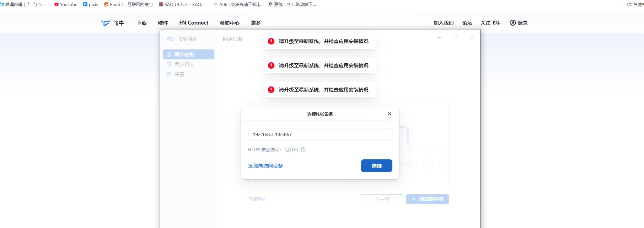Screen dimensions: 644x228
Task: Open the 硬件 website menu
Action: (163, 23)
